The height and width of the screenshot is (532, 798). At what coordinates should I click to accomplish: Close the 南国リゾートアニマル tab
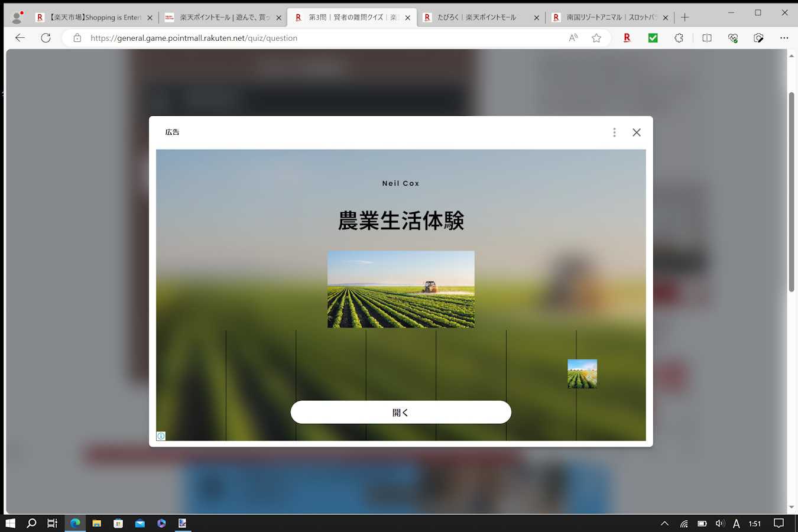pyautogui.click(x=666, y=18)
